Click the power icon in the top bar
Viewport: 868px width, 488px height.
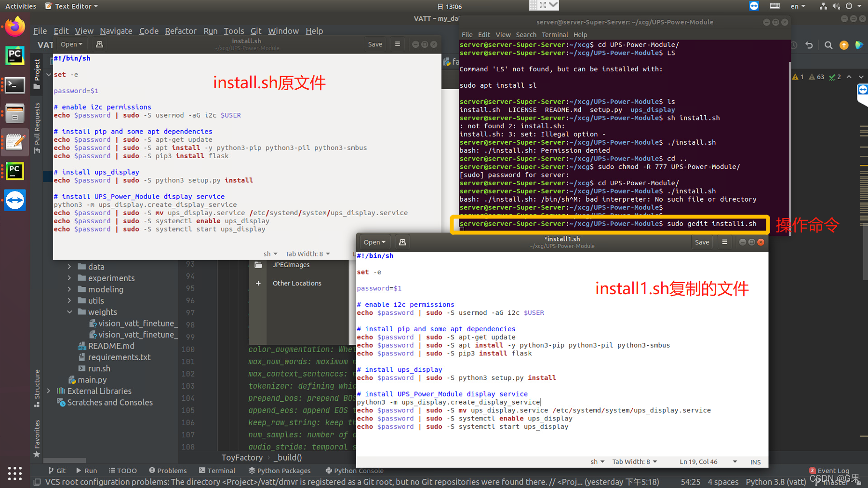click(x=849, y=6)
